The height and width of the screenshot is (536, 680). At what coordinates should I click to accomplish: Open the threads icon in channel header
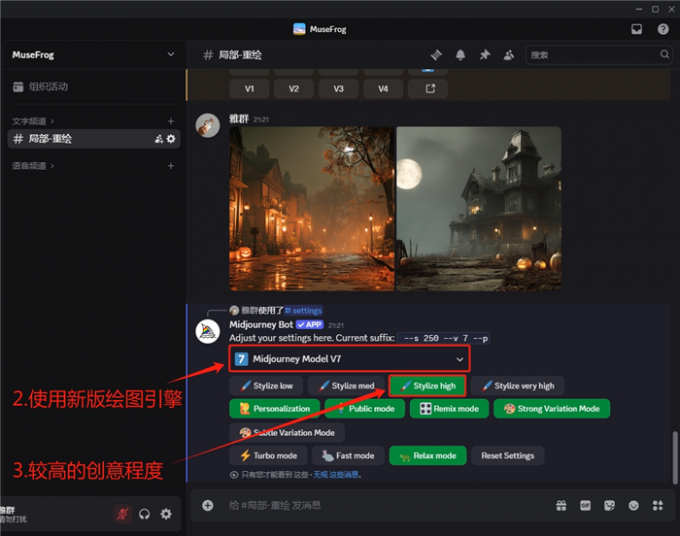pyautogui.click(x=436, y=55)
